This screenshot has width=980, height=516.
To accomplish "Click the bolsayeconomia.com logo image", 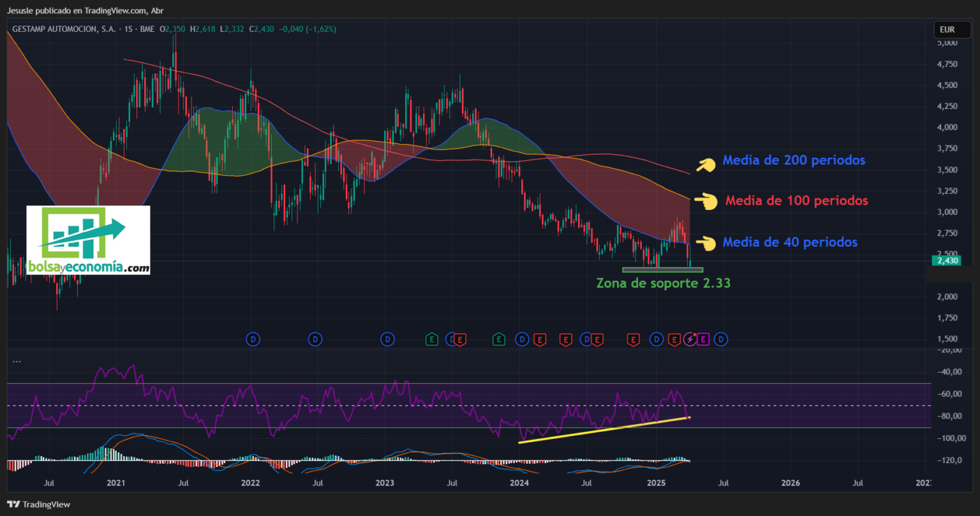I will click(x=88, y=240).
